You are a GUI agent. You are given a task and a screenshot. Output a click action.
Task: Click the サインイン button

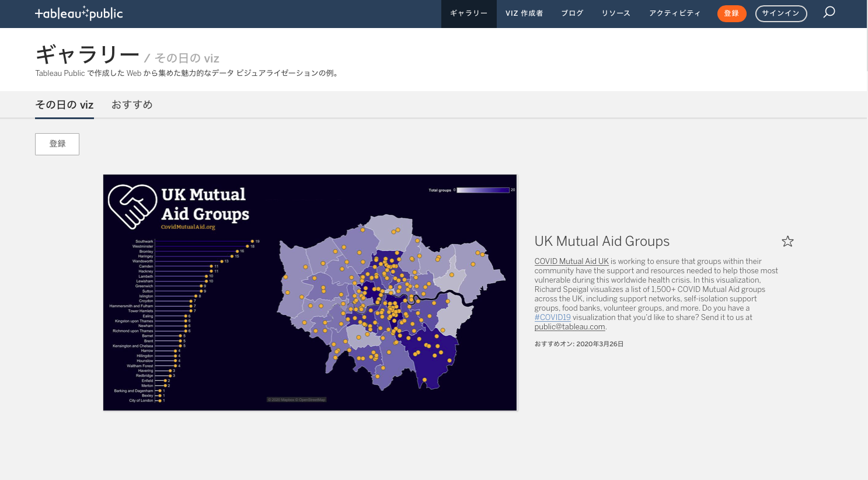tap(781, 13)
